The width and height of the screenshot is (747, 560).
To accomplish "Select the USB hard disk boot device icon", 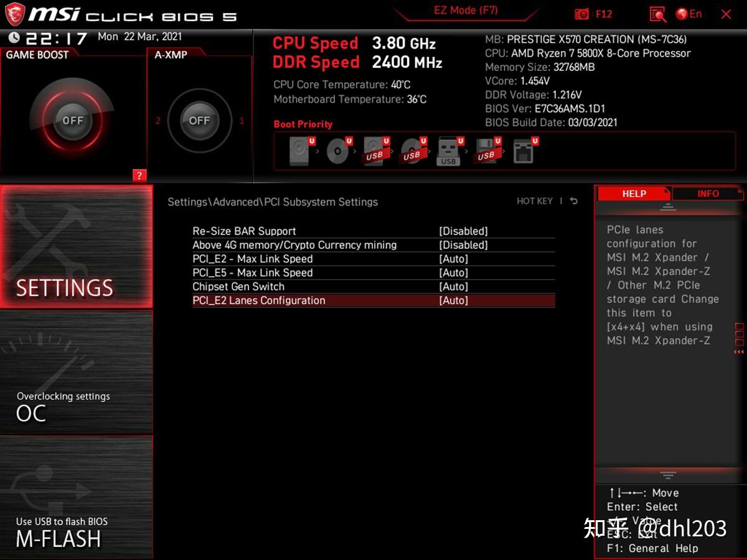I will coord(375,151).
